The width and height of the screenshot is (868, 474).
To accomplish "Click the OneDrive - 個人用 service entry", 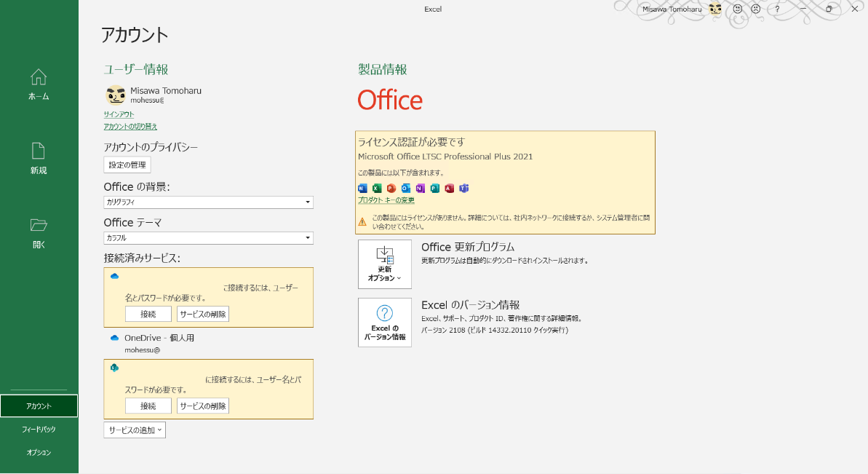I will (x=159, y=338).
